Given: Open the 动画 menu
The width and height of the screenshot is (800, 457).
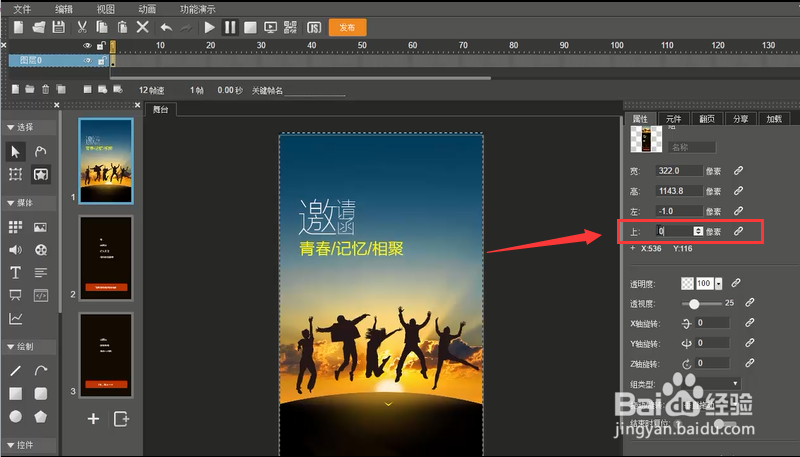Looking at the screenshot, I should point(147,9).
